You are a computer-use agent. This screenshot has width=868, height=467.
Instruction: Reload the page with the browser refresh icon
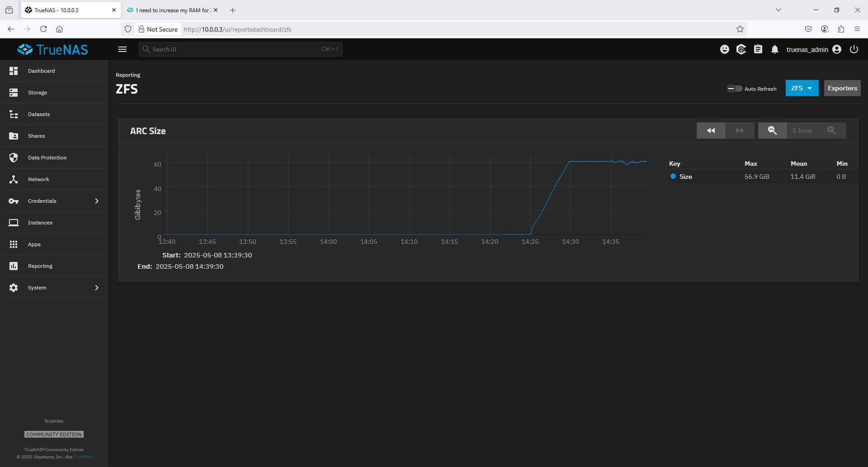pos(43,29)
